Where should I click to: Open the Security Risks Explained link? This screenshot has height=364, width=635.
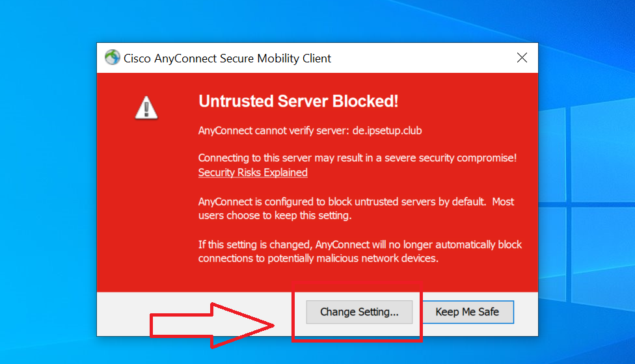tap(252, 173)
